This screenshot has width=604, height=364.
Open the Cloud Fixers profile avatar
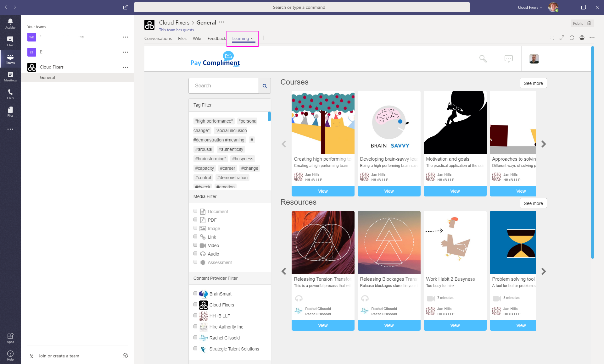point(553,7)
